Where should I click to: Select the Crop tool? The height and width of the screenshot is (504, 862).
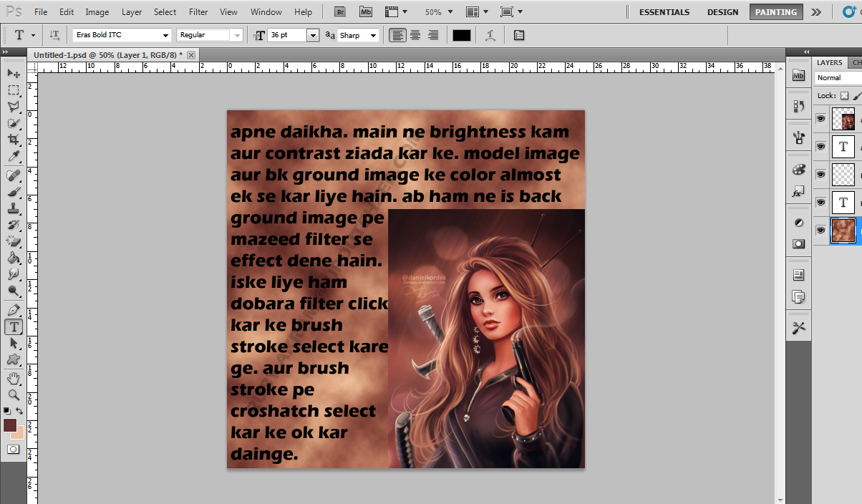(x=14, y=140)
